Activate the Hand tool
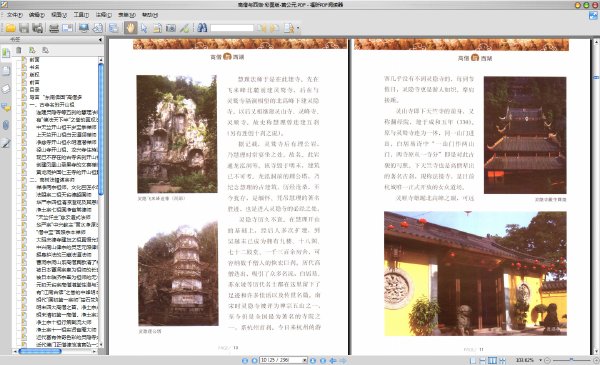 [130, 28]
